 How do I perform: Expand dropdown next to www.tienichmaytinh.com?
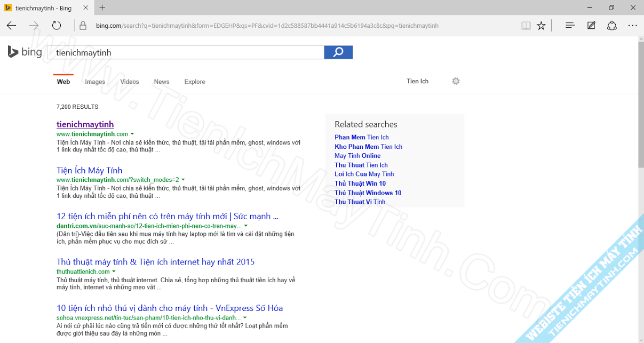click(132, 134)
